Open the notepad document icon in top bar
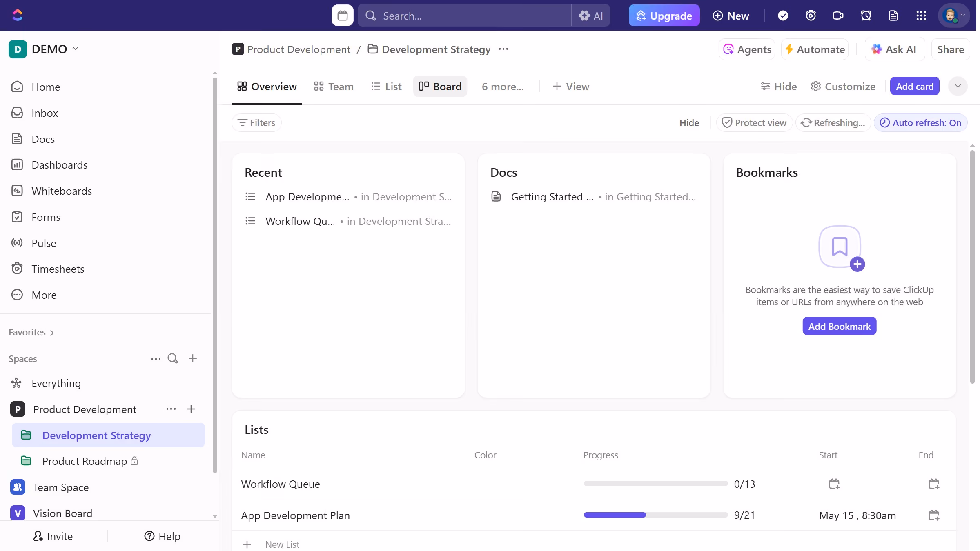Image resolution: width=980 pixels, height=551 pixels. (893, 16)
